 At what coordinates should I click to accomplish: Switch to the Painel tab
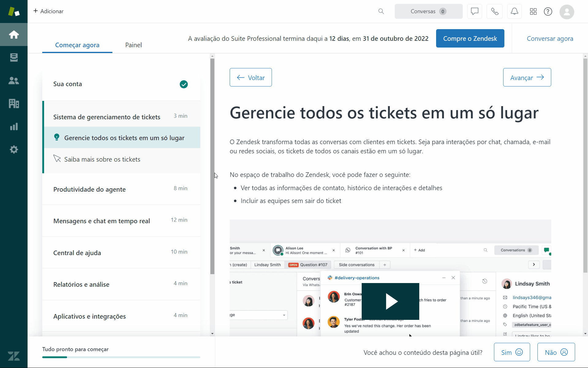pyautogui.click(x=134, y=45)
